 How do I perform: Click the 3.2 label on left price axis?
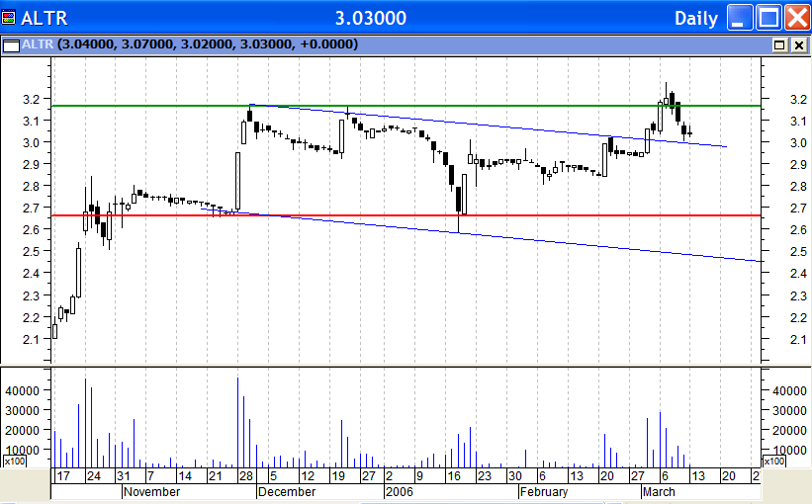click(31, 100)
